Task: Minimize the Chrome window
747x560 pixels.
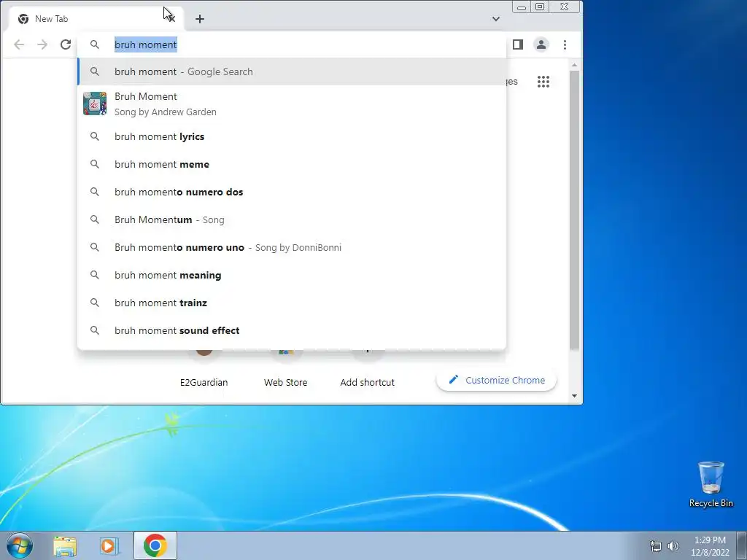Action: [522, 7]
